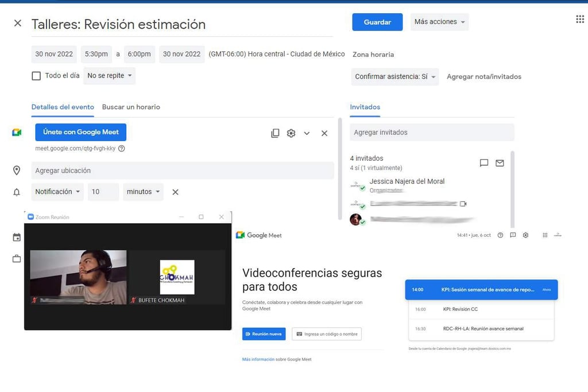Click the BUFETE CHOKMAH video tile
This screenshot has height=392, width=588.
point(177,277)
